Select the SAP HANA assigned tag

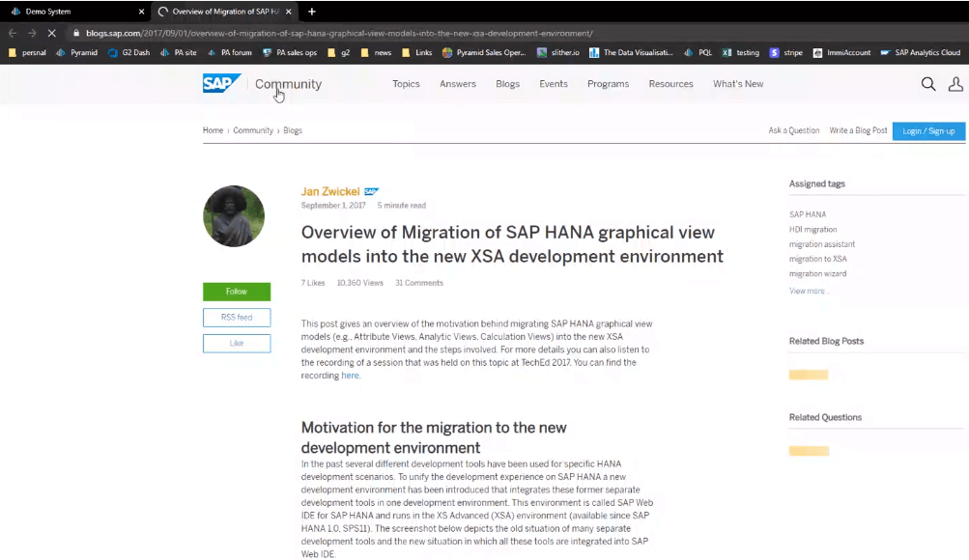tap(807, 214)
